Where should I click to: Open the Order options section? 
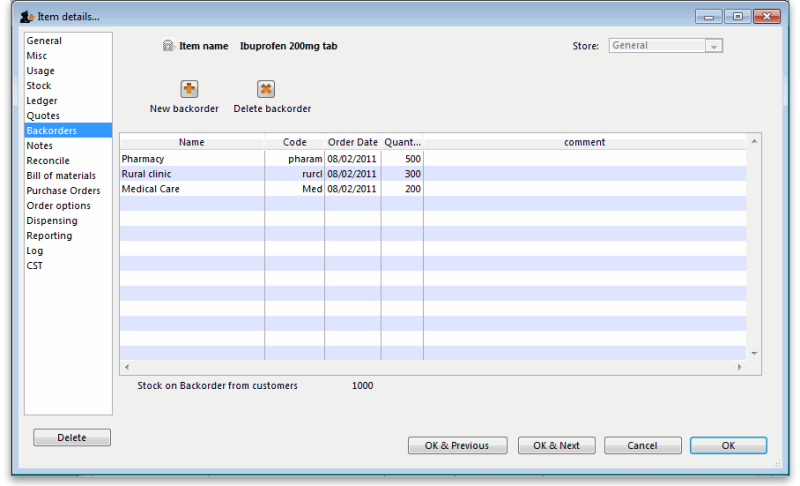tap(68, 206)
